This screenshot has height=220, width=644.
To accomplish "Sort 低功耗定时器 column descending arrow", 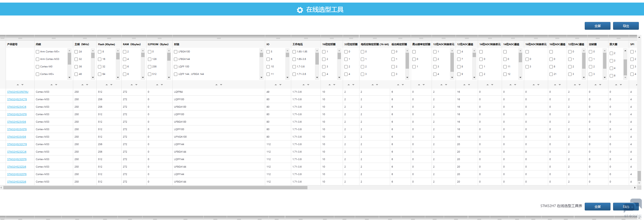I will [403, 85].
